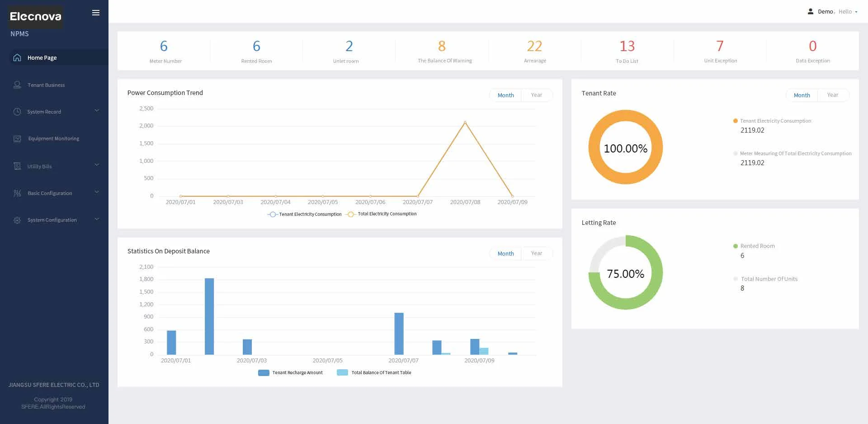Click the Home Page house icon

[x=17, y=57]
